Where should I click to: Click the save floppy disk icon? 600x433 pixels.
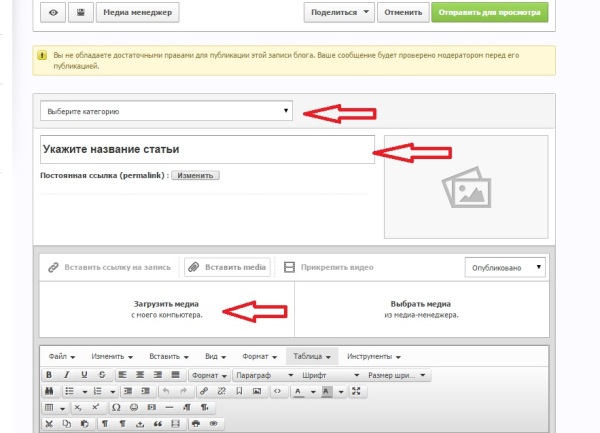coord(80,12)
